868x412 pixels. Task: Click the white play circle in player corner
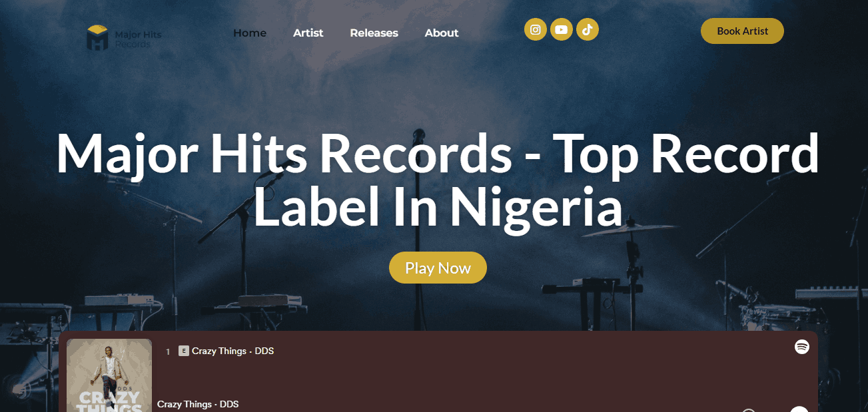(x=799, y=409)
